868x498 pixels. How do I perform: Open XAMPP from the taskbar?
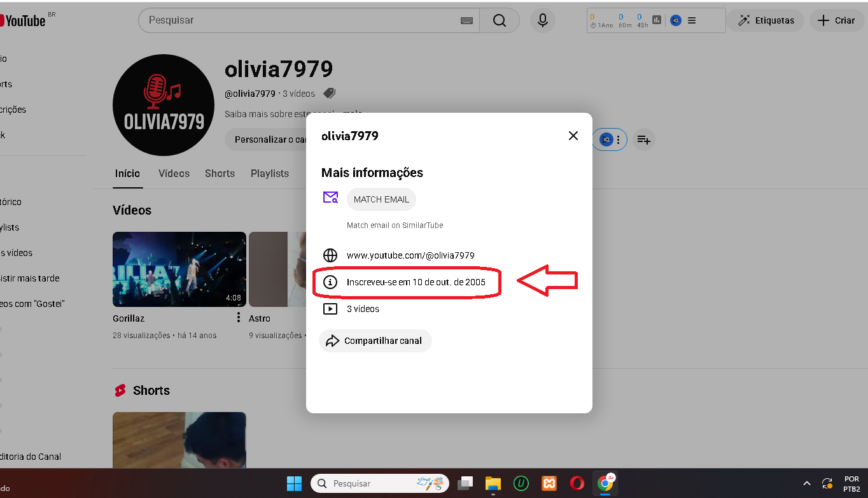pyautogui.click(x=549, y=483)
